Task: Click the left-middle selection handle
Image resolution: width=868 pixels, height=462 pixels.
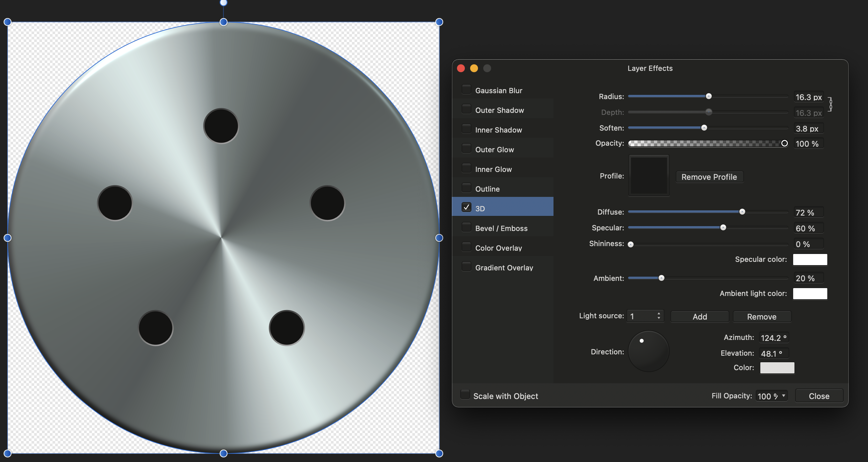Action: 8,238
